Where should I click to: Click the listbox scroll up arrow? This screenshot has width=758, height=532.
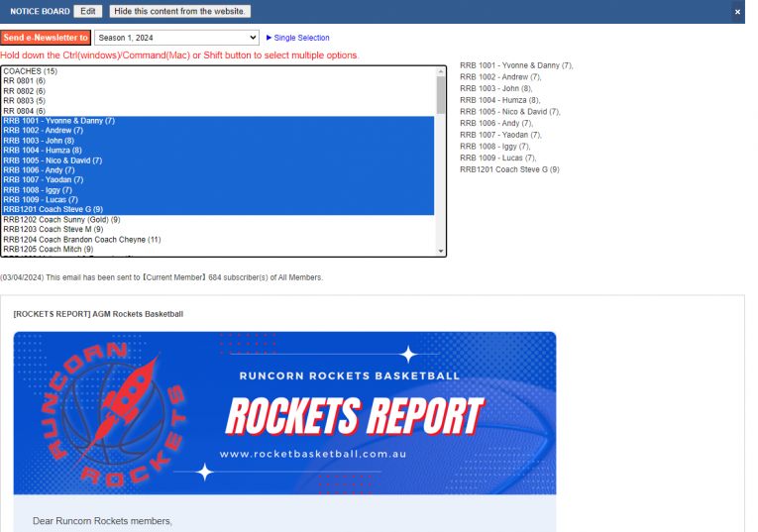(x=440, y=71)
